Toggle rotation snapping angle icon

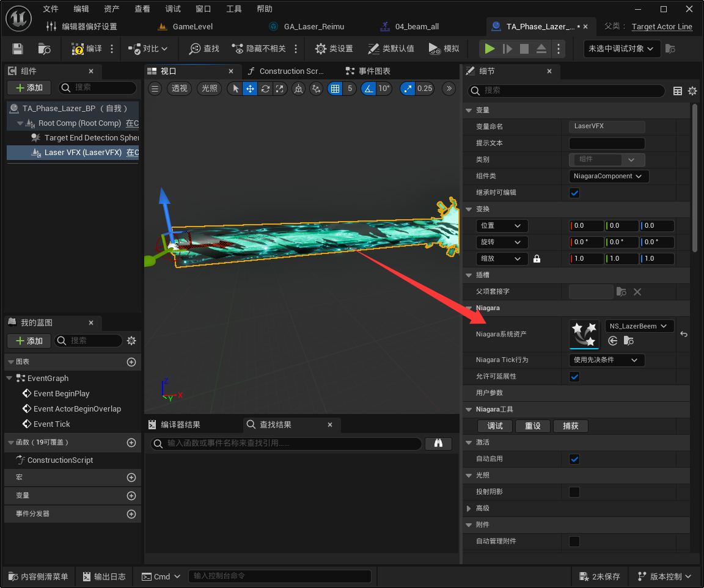pos(369,89)
